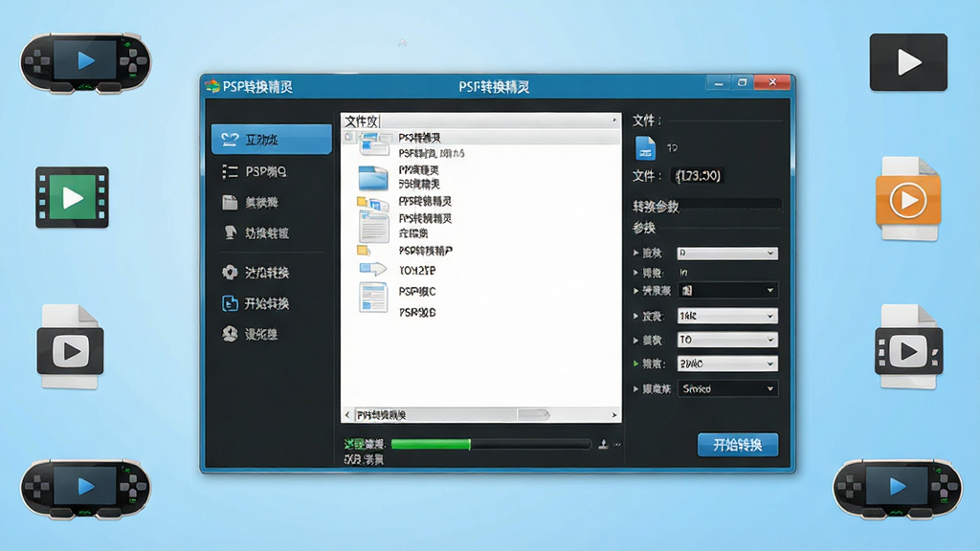Click the small yellow folder icon alone in list
The width and height of the screenshot is (980, 551).
tap(363, 251)
